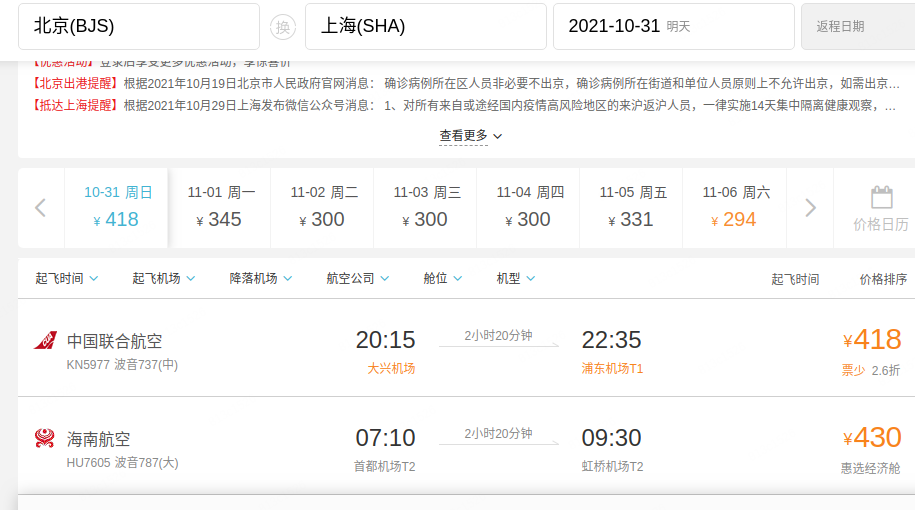Swap departure and destination cities
The height and width of the screenshot is (510, 915).
coord(282,27)
